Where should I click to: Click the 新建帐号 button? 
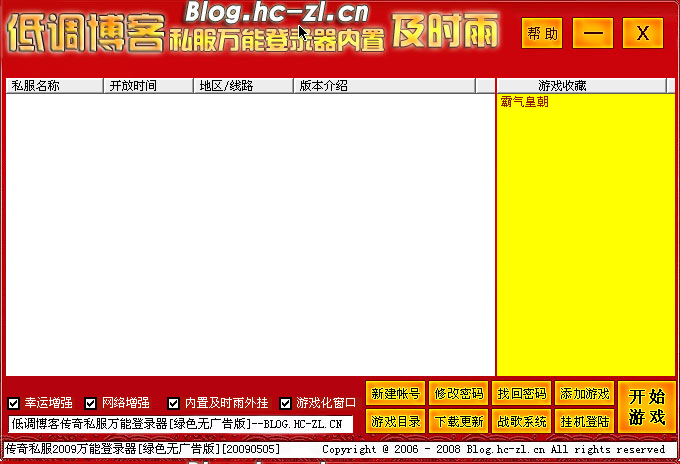396,393
